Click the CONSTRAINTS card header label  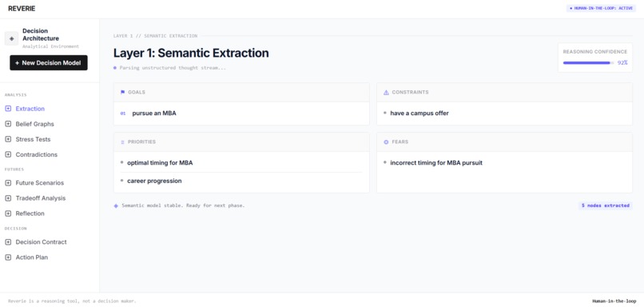coord(410,93)
